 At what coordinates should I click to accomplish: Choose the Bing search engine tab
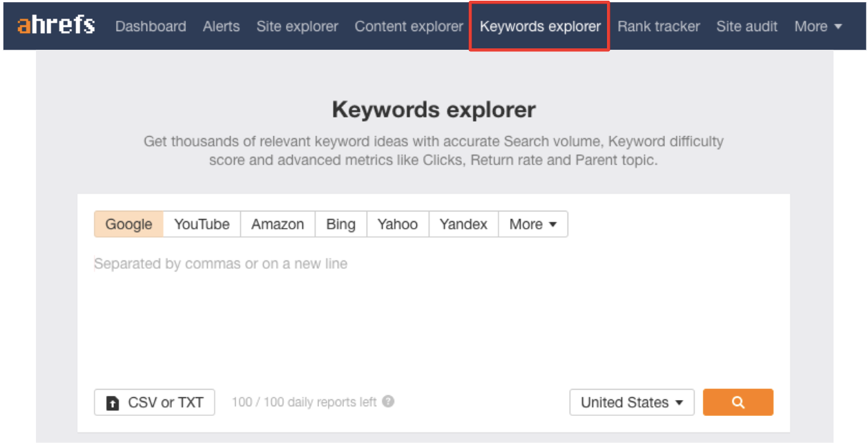click(x=340, y=225)
